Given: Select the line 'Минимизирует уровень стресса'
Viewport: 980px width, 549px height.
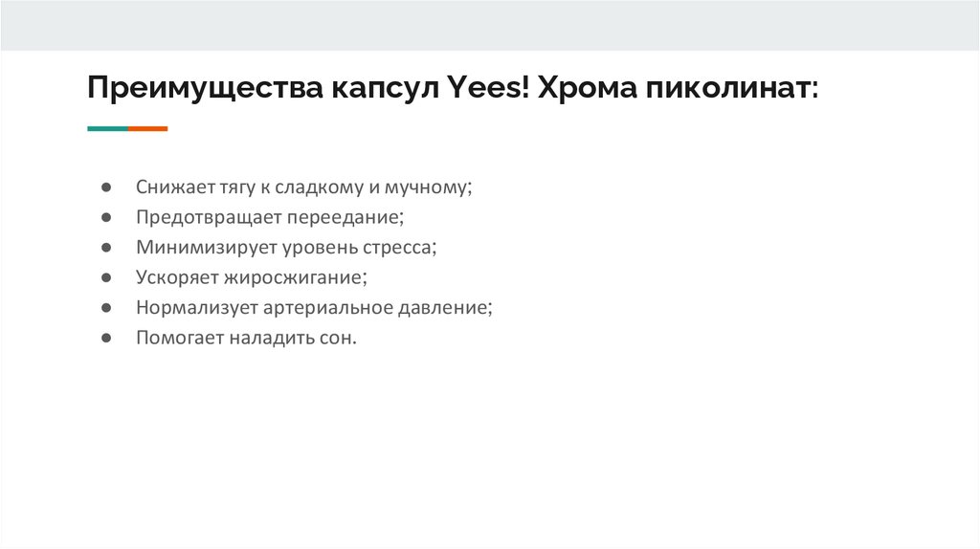Looking at the screenshot, I should click(x=285, y=247).
